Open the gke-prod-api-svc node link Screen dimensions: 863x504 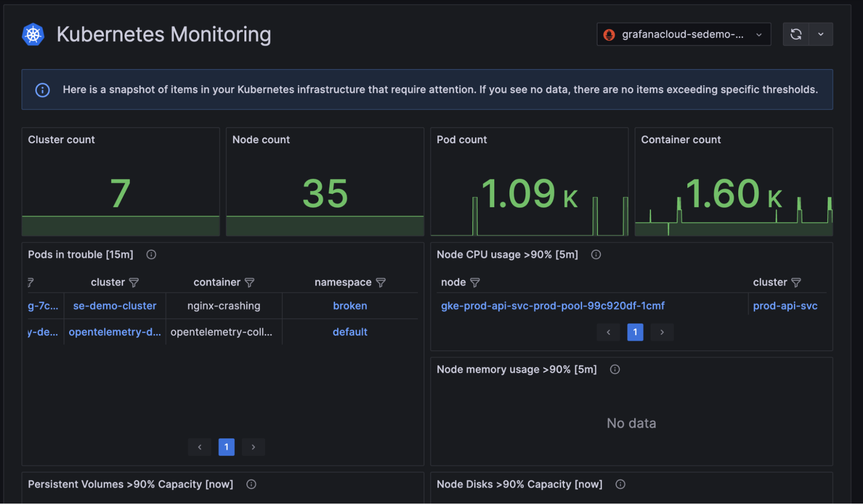553,306
